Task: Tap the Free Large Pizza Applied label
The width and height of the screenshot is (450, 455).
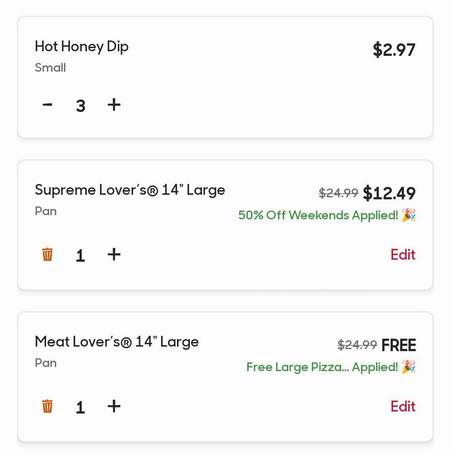Action: pyautogui.click(x=322, y=367)
